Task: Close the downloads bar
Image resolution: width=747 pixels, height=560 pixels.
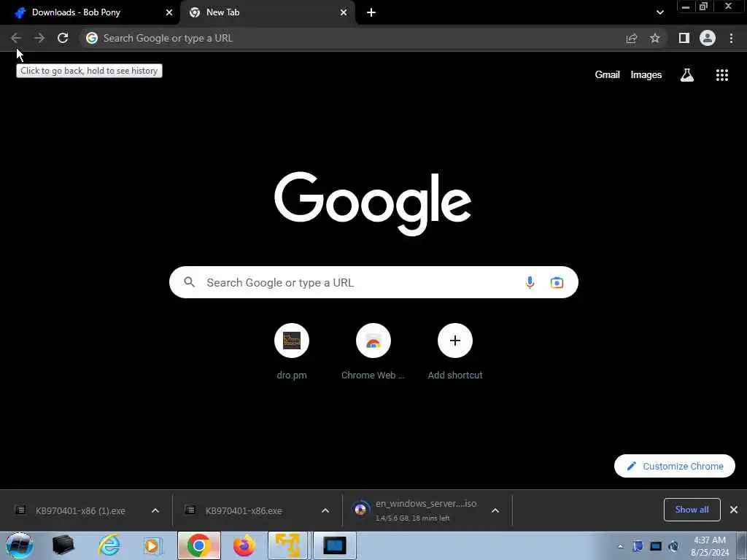Action: click(x=734, y=510)
